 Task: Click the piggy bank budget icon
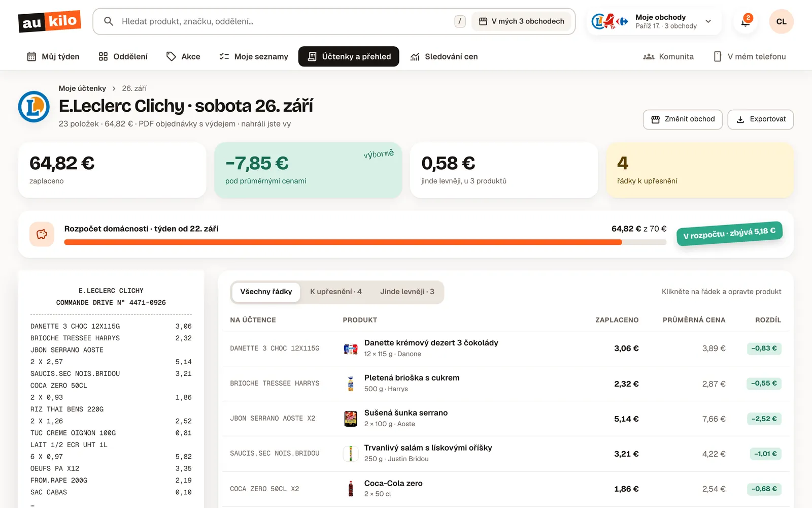pyautogui.click(x=42, y=234)
